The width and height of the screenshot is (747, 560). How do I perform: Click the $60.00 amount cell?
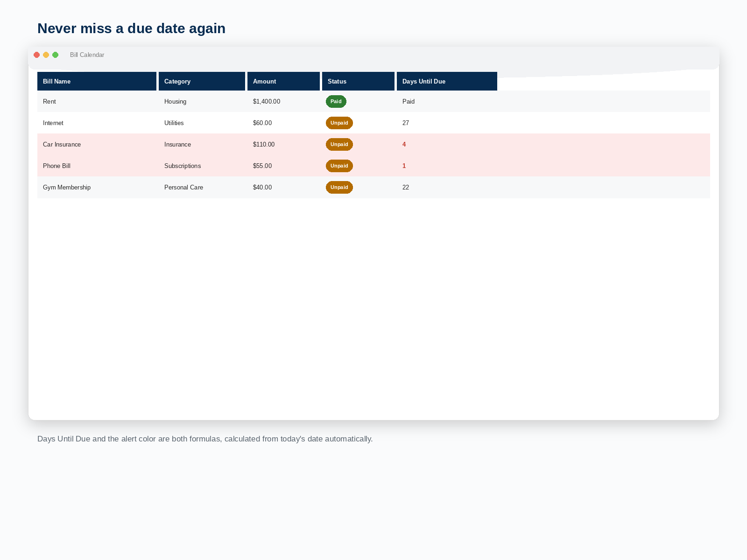[262, 123]
